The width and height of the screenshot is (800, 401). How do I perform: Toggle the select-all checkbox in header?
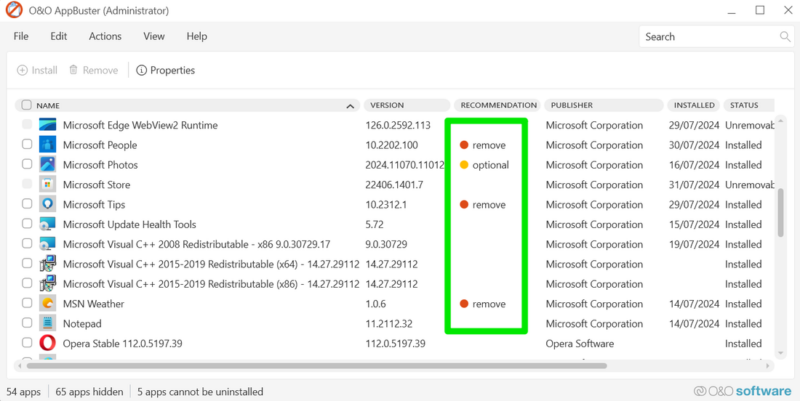(27, 105)
